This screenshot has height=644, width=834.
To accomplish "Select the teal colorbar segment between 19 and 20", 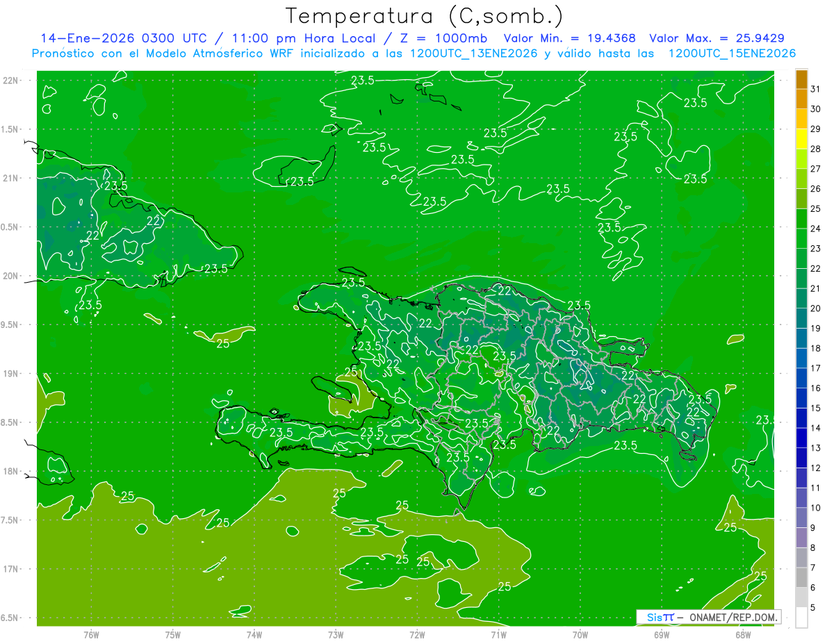I will pos(801,319).
